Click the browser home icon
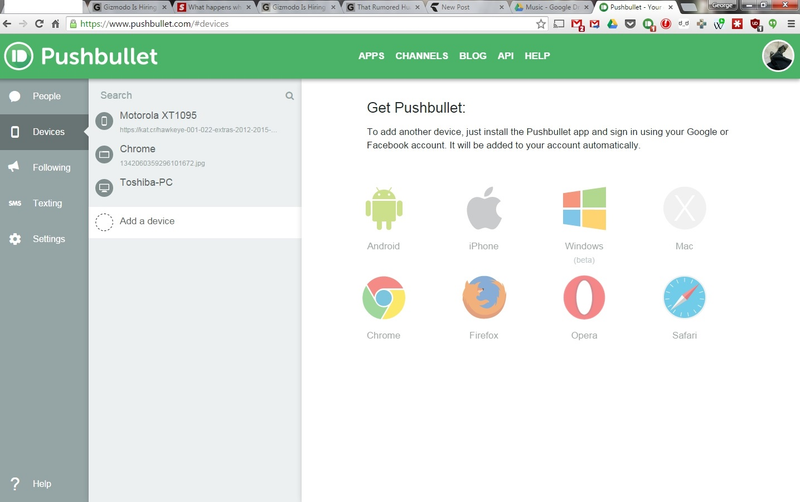 pos(56,23)
